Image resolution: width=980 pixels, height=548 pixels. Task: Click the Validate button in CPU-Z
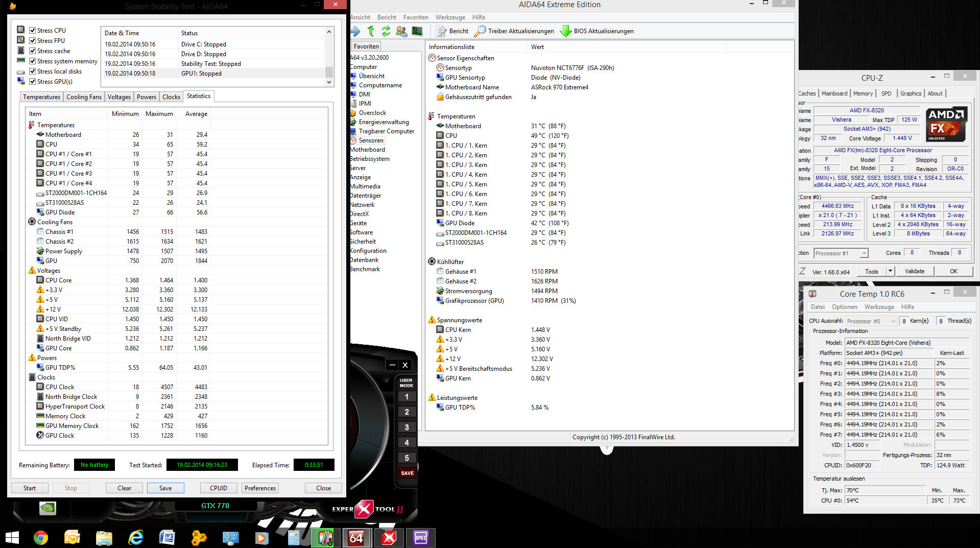pos(915,271)
